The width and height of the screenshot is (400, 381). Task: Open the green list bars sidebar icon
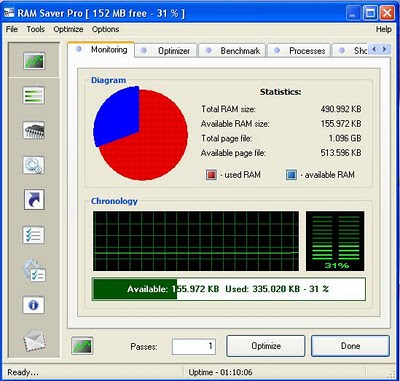pyautogui.click(x=33, y=95)
